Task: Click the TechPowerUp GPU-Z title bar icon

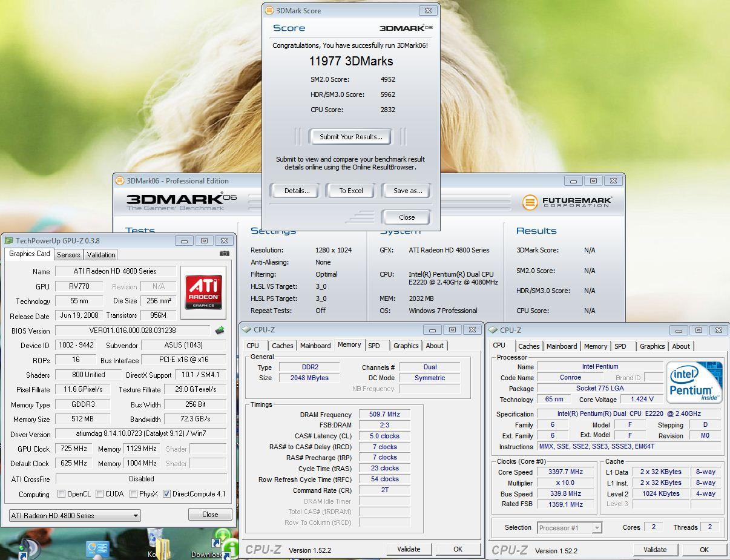Action: [9, 241]
